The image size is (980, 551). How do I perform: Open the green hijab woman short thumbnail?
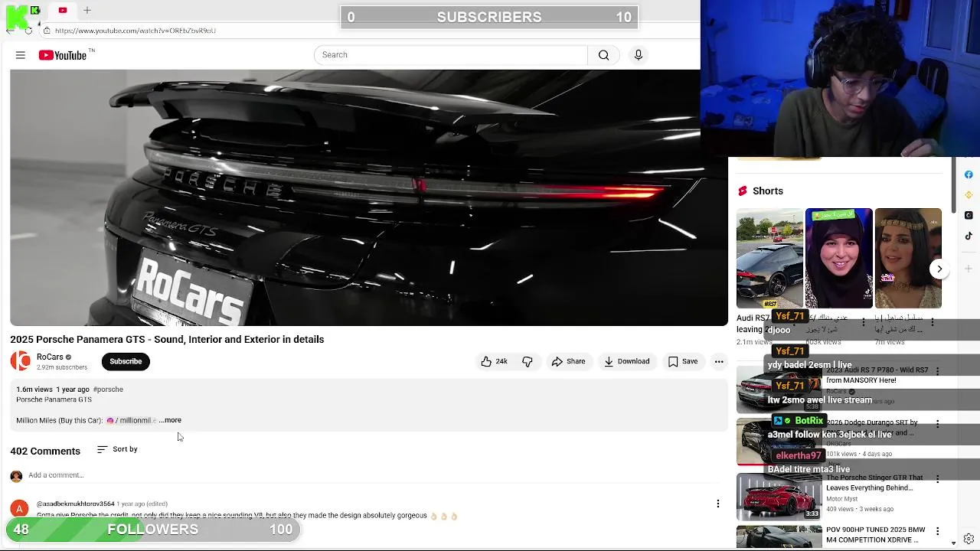pyautogui.click(x=838, y=258)
